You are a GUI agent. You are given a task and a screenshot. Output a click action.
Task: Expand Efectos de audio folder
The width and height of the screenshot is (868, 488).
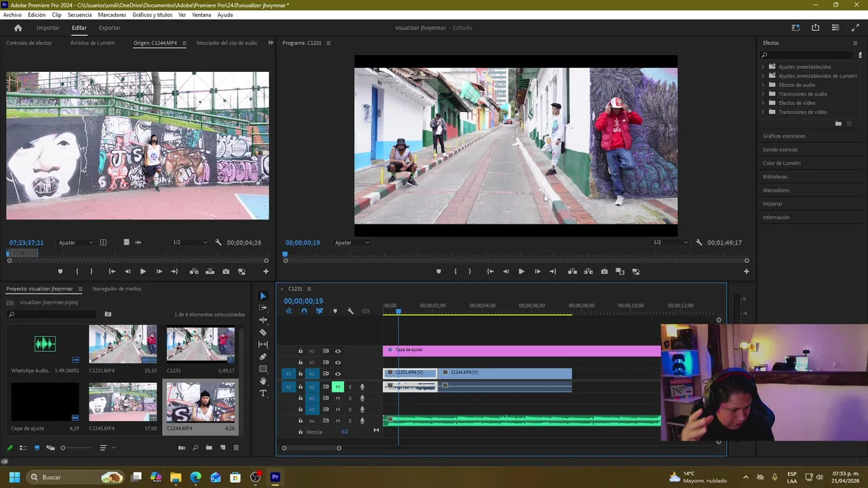click(x=763, y=85)
